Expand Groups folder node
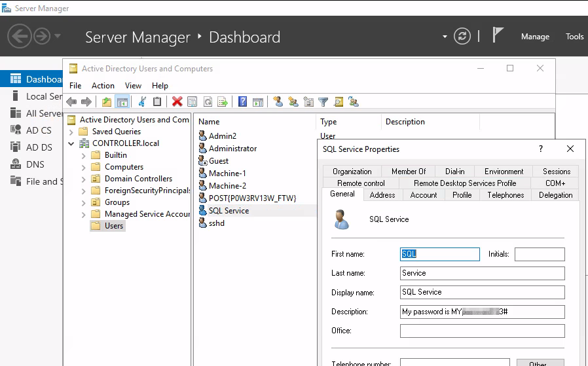 (x=84, y=203)
